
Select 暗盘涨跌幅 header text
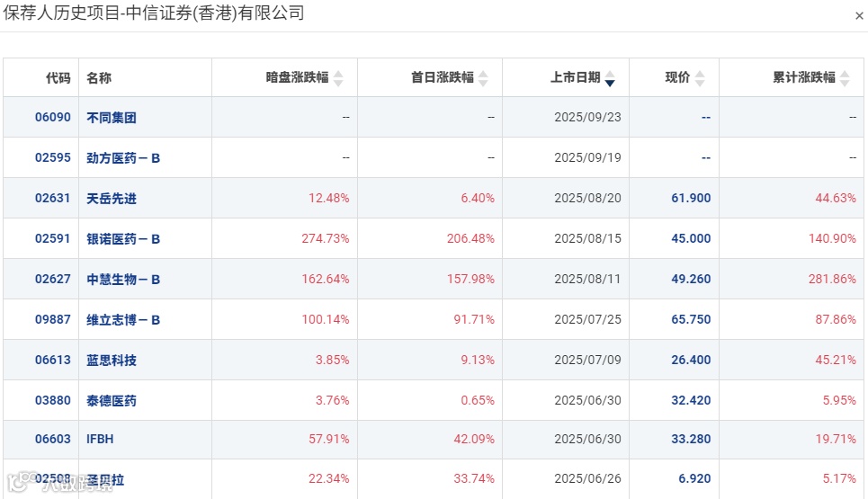point(297,77)
